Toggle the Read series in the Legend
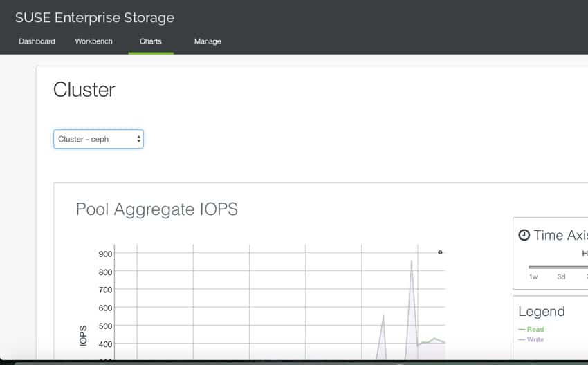Image resolution: width=588 pixels, height=365 pixels. point(535,330)
